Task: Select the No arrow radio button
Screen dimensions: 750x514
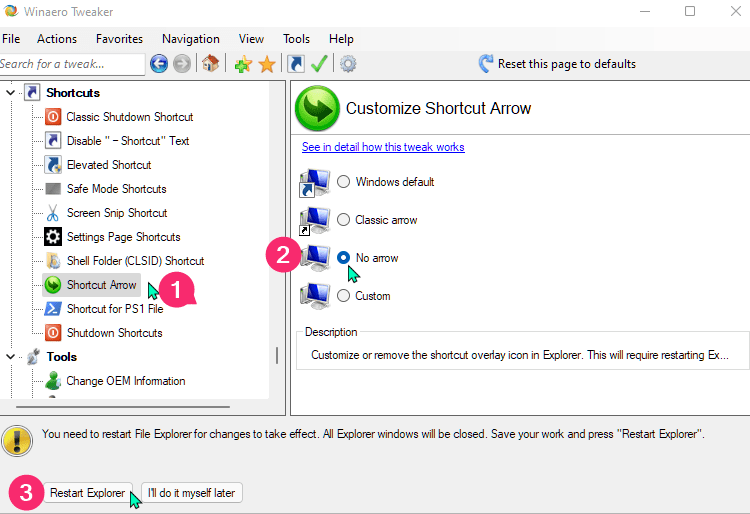Action: pyautogui.click(x=343, y=258)
